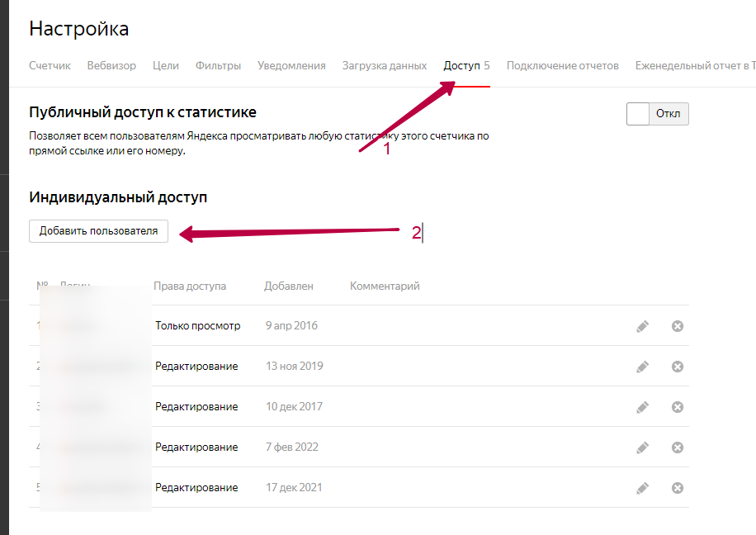Click date 7 фев 2022
756x535 pixels.
pos(291,447)
